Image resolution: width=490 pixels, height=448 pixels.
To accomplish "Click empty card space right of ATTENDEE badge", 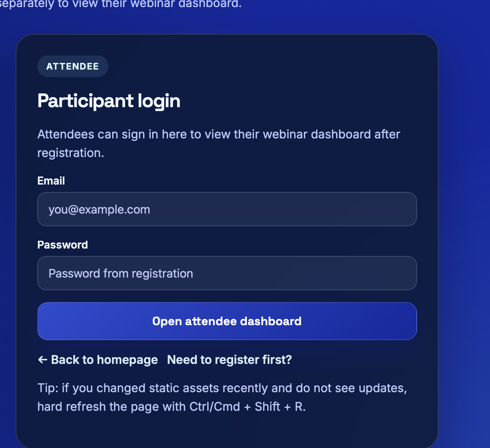I will point(261,67).
